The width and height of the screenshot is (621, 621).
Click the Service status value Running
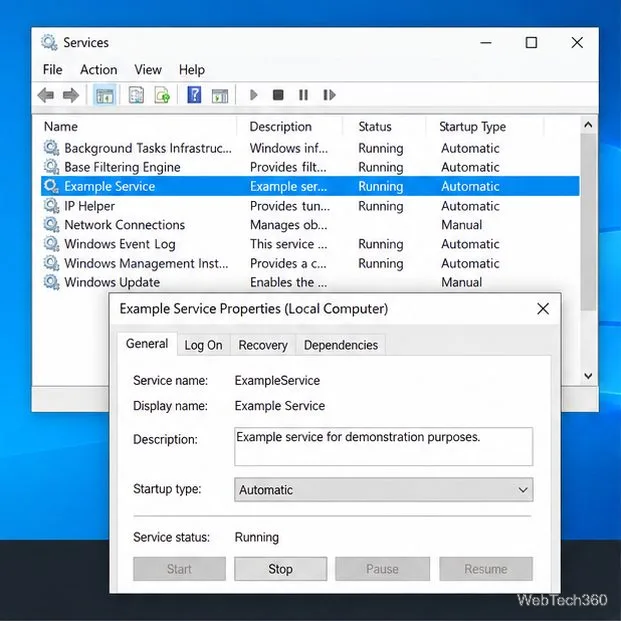click(x=257, y=537)
